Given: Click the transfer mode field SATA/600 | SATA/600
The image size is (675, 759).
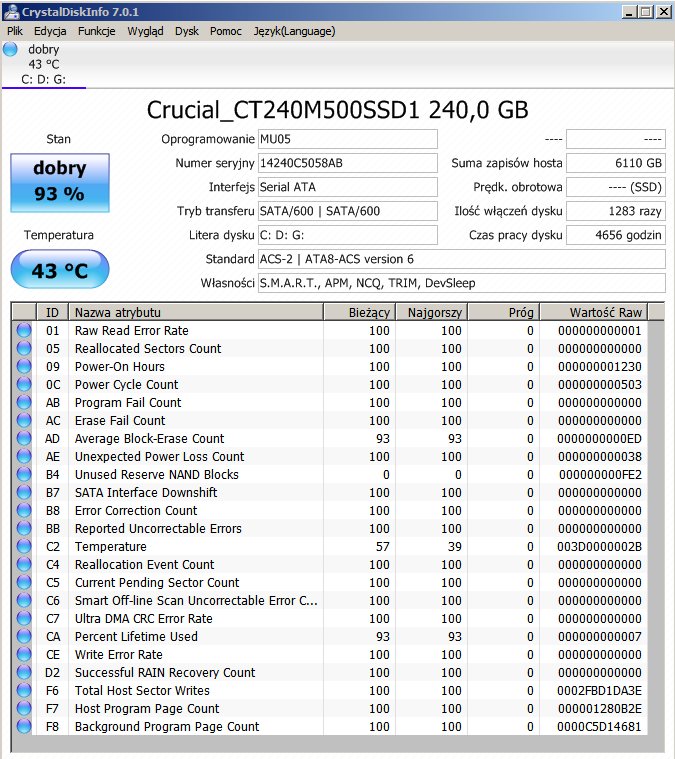Looking at the screenshot, I should (x=348, y=211).
